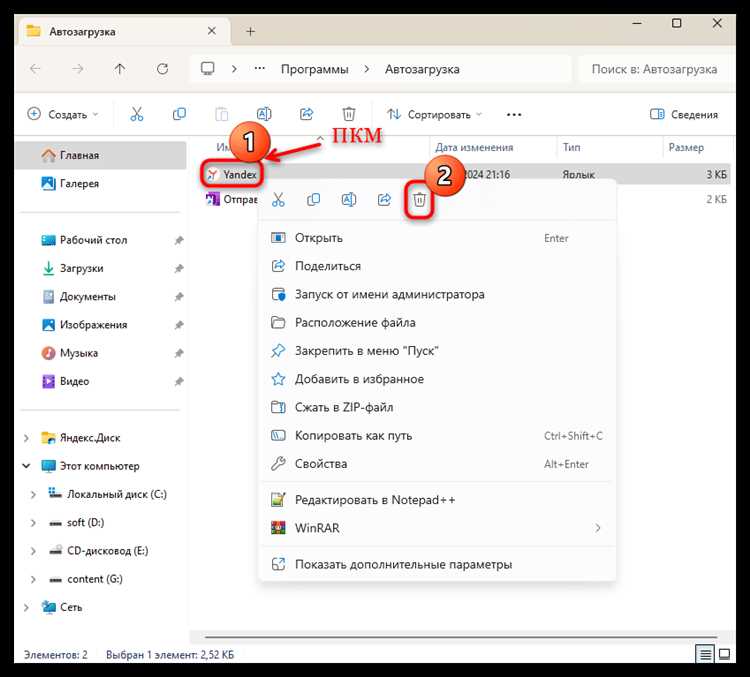Viewport: 750px width, 677px height.
Task: Refresh the folder view
Action: (162, 69)
